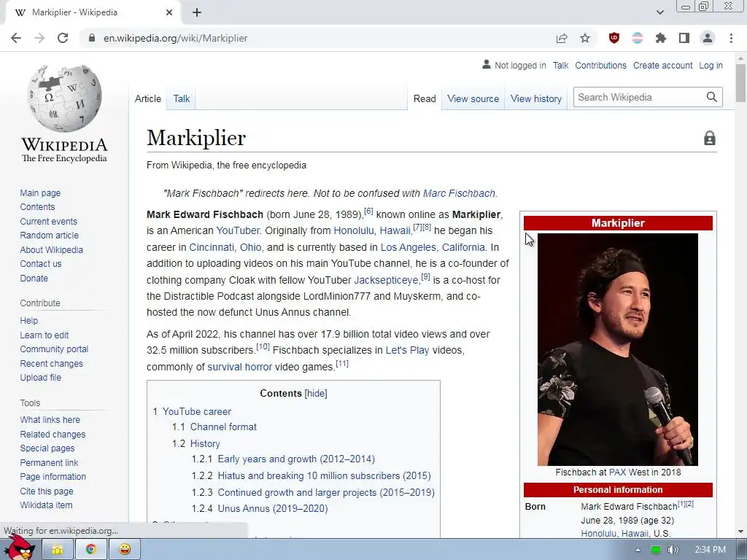Click citation [6] after the birth date
The image size is (747, 560).
pyautogui.click(x=368, y=211)
